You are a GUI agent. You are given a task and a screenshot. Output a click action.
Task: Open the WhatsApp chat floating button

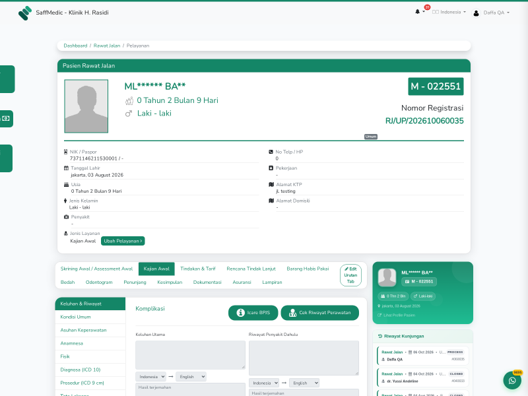[512, 381]
